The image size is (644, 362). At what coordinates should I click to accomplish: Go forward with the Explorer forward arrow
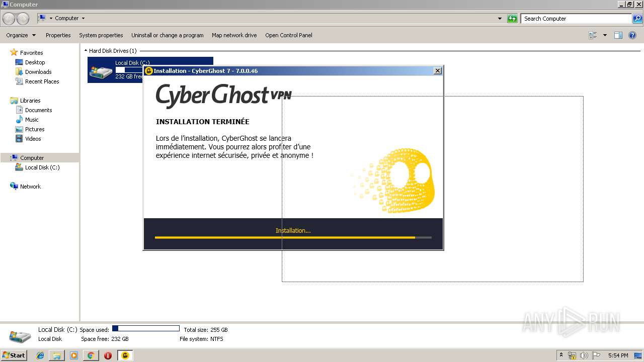23,19
